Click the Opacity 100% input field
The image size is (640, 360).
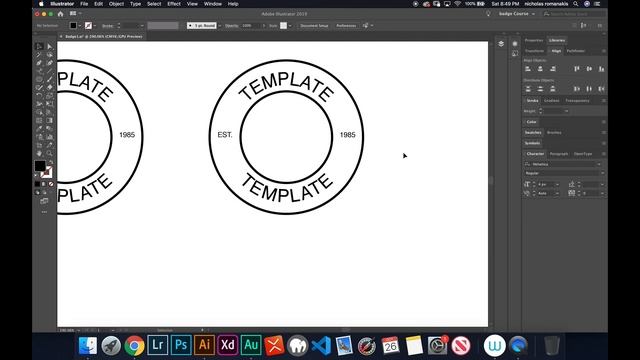click(251, 26)
